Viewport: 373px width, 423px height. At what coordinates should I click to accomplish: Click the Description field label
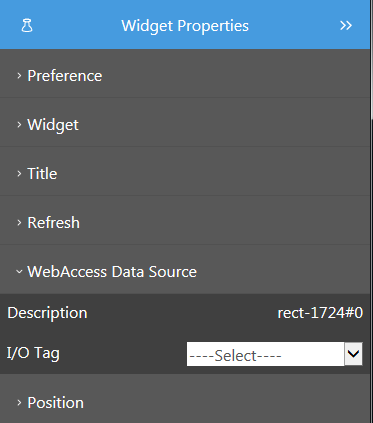point(47,313)
